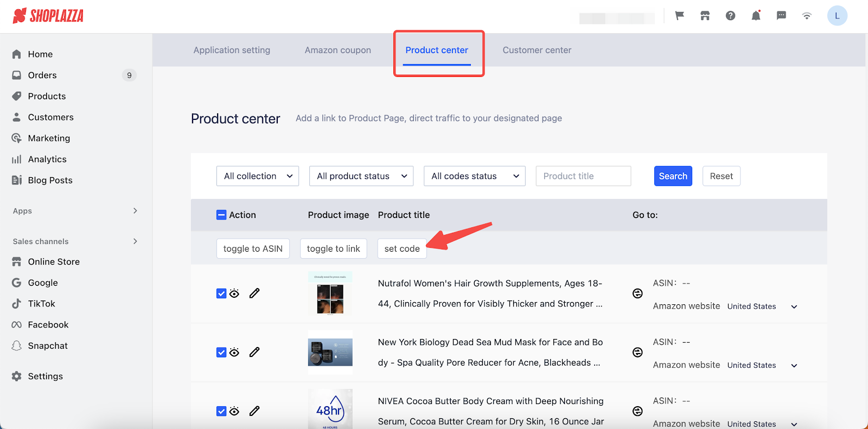Uncheck the Dead Sea Mud Mask checkbox
The height and width of the screenshot is (429, 868).
click(221, 353)
